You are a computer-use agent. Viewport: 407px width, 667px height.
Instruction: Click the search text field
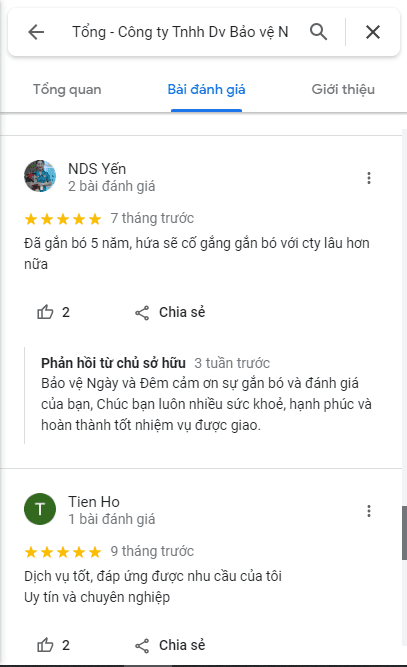[180, 32]
